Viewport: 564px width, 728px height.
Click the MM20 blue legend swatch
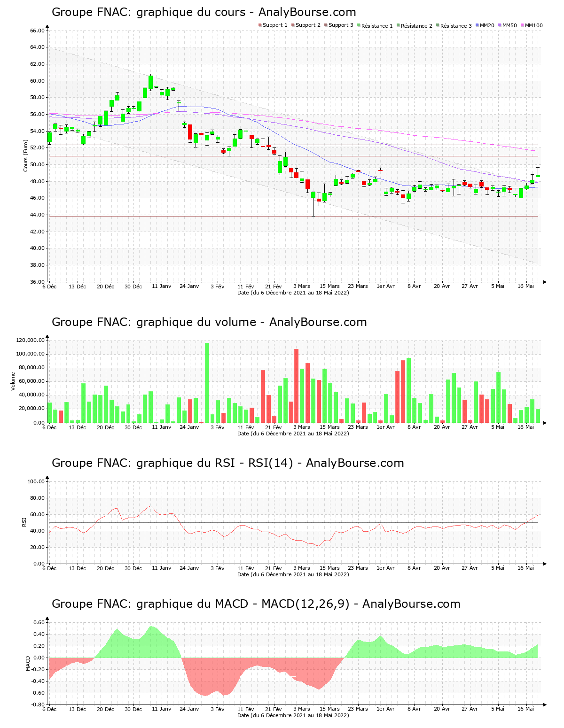478,25
